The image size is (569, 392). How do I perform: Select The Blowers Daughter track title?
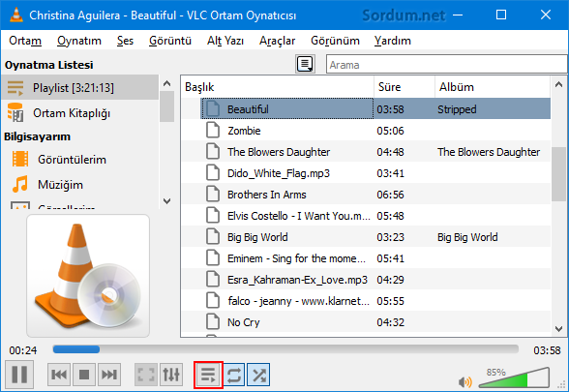point(279,152)
